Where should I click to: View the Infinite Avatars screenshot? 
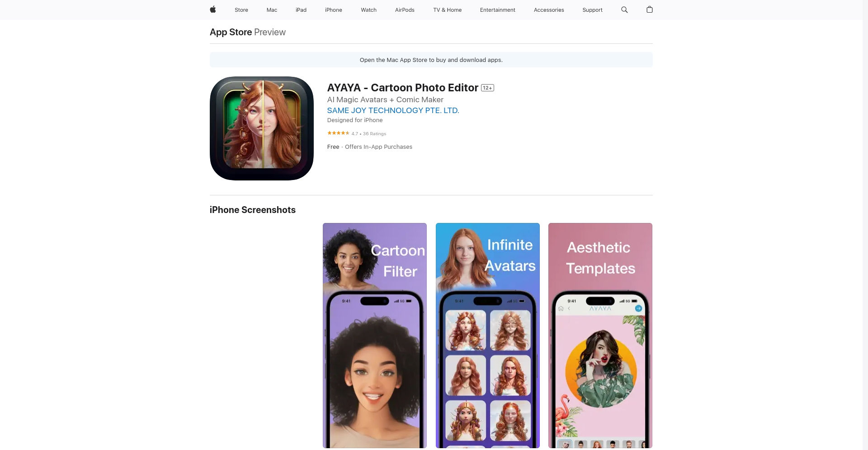[x=488, y=336]
